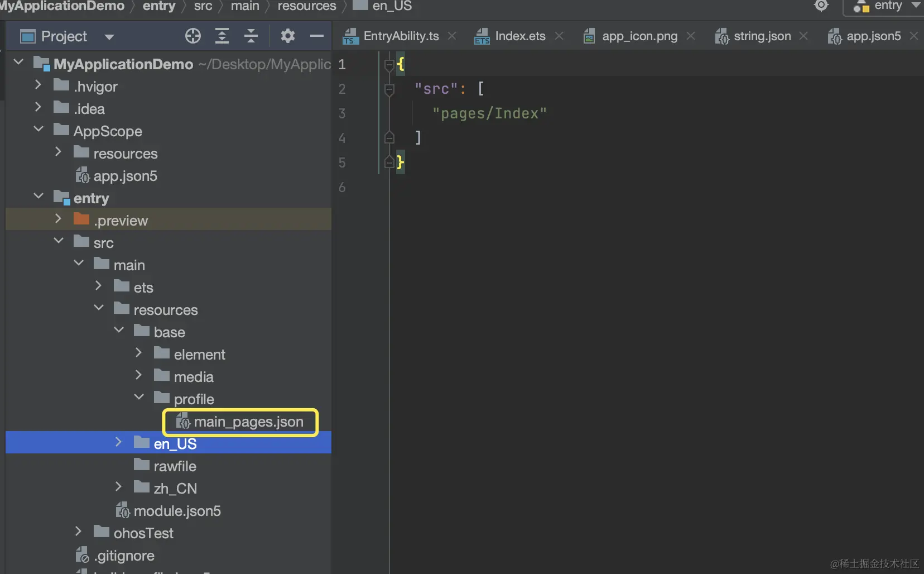The height and width of the screenshot is (574, 924).
Task: Open the Project view dropdown arrow
Action: coord(109,37)
